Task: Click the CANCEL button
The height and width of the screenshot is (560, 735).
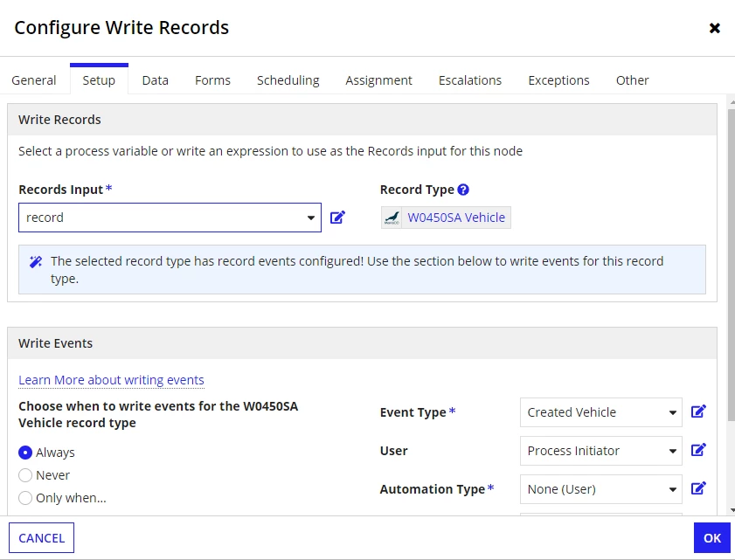Action: pyautogui.click(x=41, y=538)
